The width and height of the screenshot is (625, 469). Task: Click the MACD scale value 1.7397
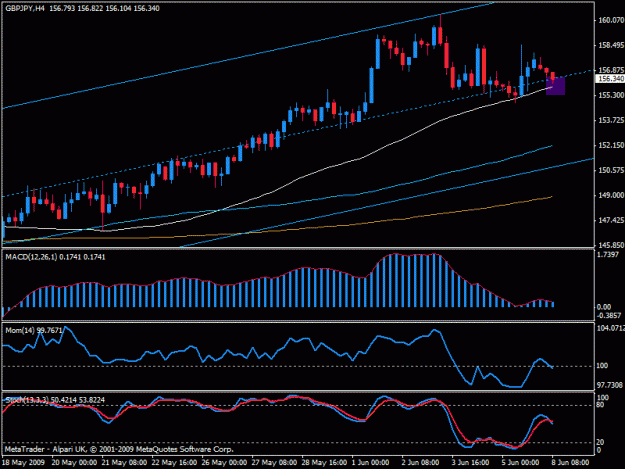(608, 255)
